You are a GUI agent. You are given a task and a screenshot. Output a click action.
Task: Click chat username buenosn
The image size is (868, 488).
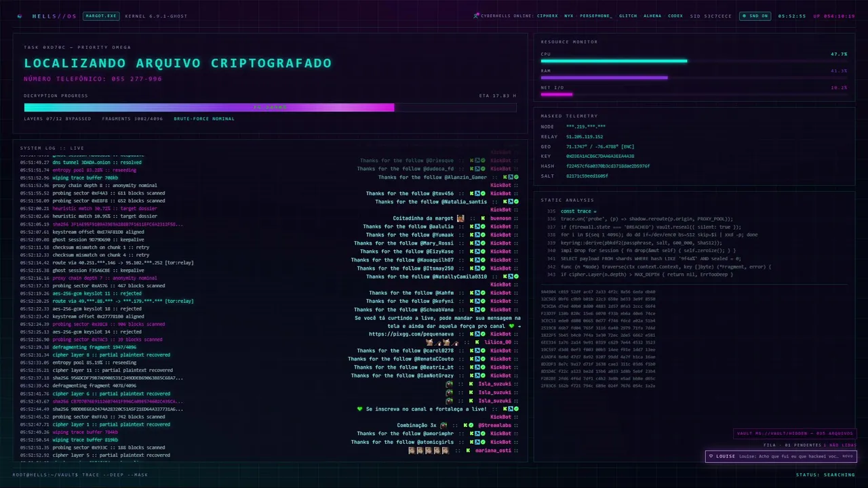[501, 218]
